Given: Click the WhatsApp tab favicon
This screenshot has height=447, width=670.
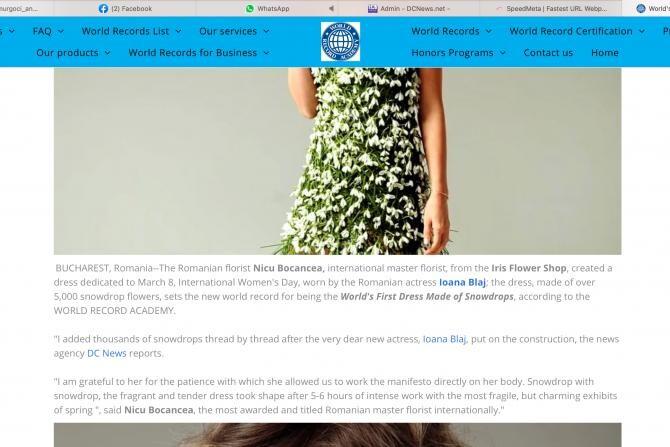Looking at the screenshot, I should pyautogui.click(x=250, y=8).
